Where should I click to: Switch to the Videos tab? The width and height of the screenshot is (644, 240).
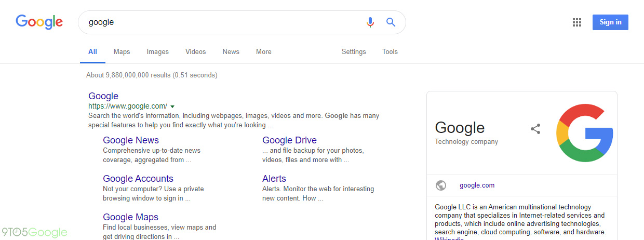(195, 52)
